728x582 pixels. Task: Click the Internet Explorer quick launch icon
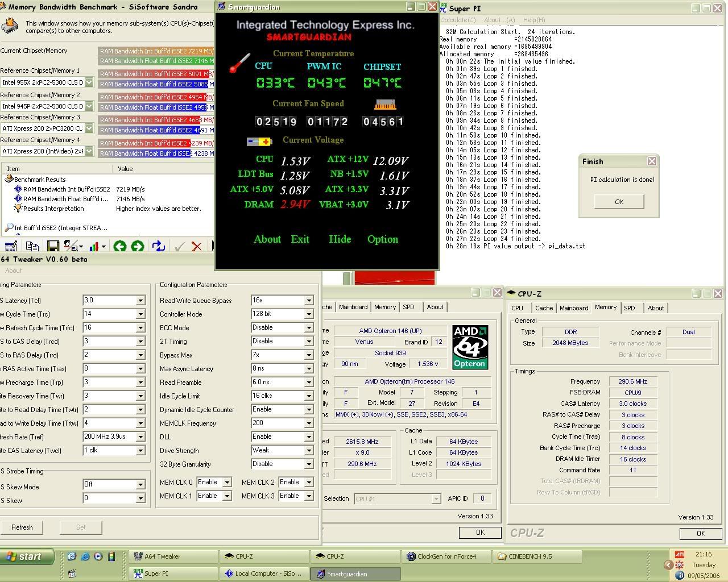pyautogui.click(x=85, y=556)
